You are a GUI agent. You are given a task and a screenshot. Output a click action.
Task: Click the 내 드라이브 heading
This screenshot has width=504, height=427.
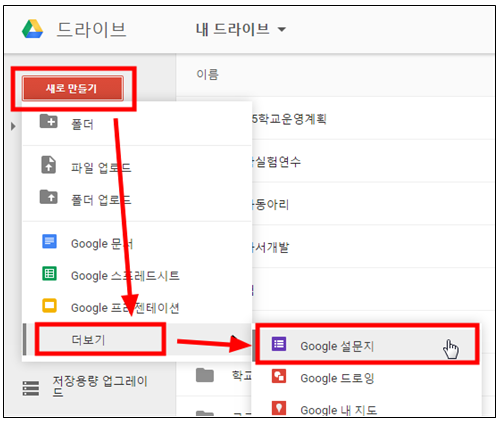232,29
